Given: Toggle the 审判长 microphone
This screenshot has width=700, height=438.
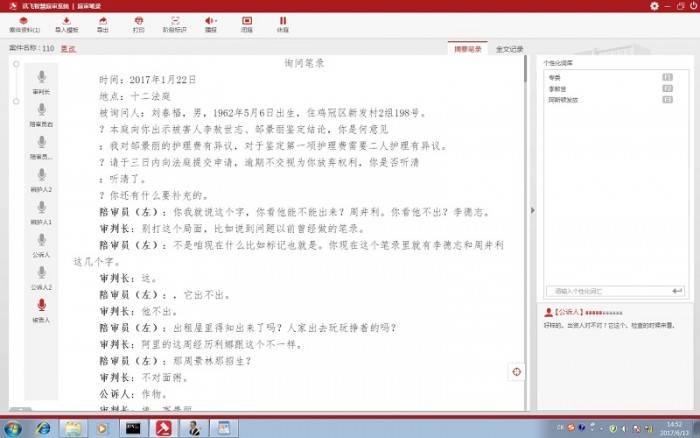Looking at the screenshot, I should pos(41,77).
